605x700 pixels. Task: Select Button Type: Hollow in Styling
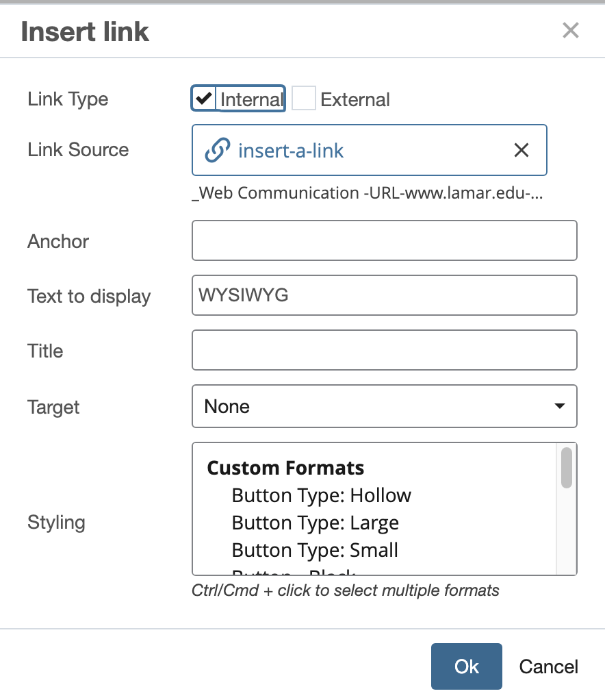(x=321, y=495)
